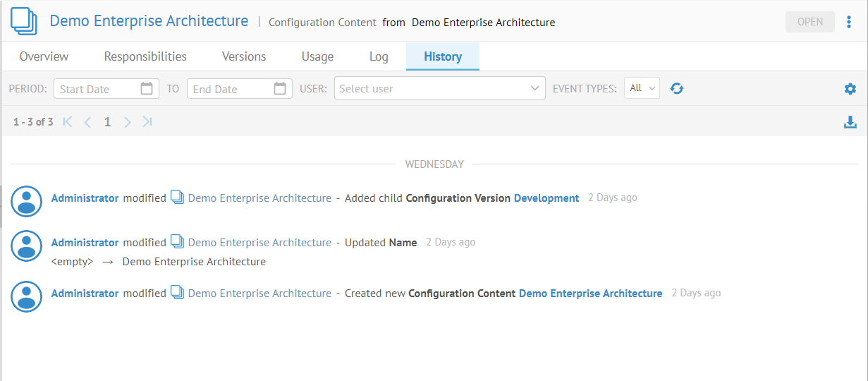Open the Event Types All dropdown
Screen dimensions: 868x381
[x=642, y=89]
